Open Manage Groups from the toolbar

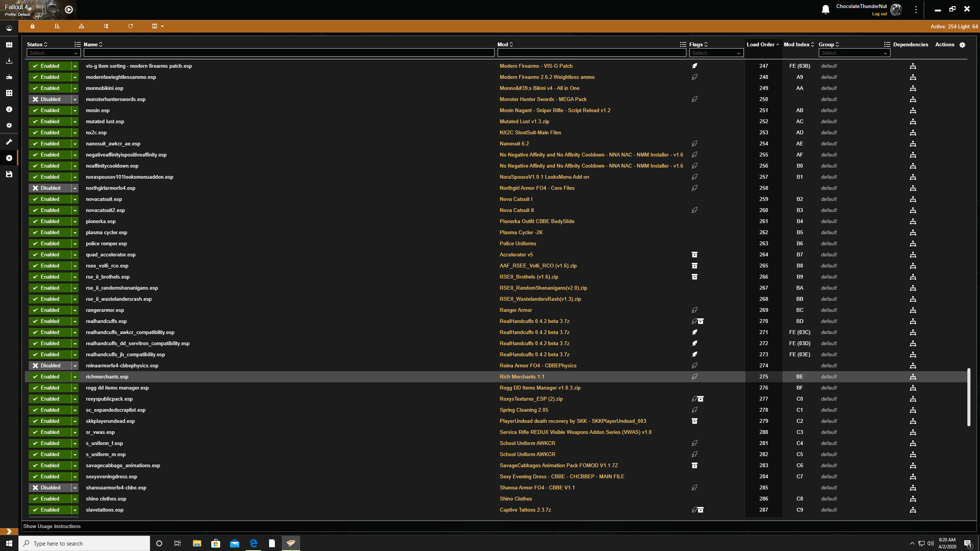click(82, 26)
